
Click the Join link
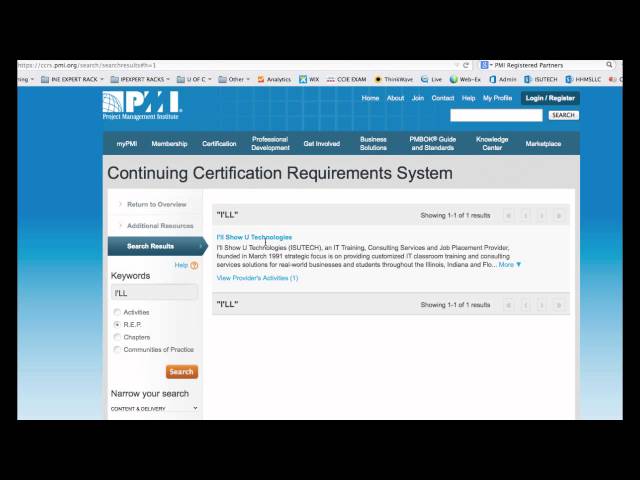tap(418, 98)
